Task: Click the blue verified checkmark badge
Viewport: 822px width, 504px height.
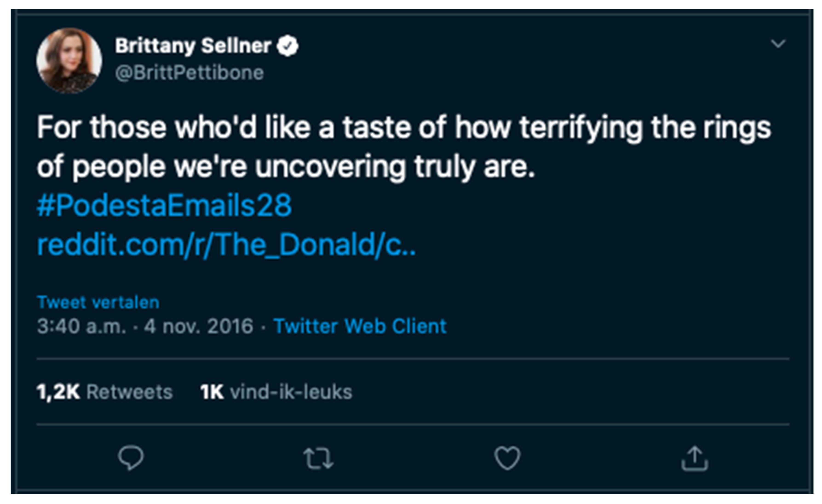Action: [x=287, y=46]
